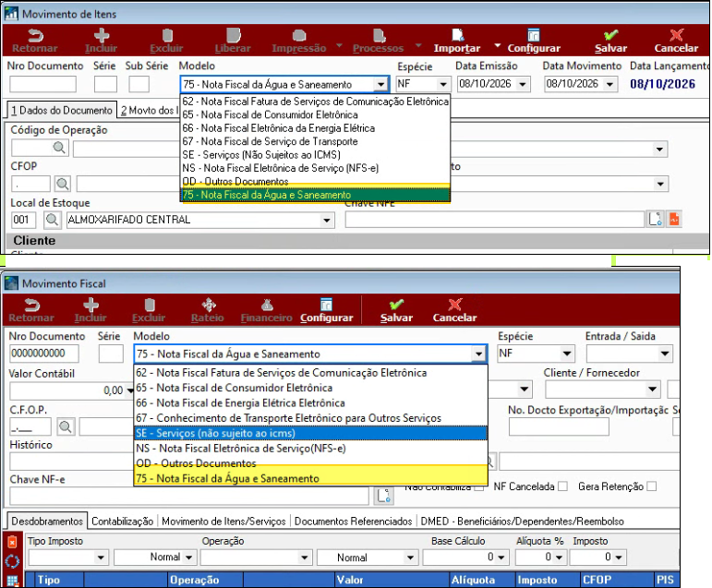Click the Chave NF-e input field

coord(189,497)
